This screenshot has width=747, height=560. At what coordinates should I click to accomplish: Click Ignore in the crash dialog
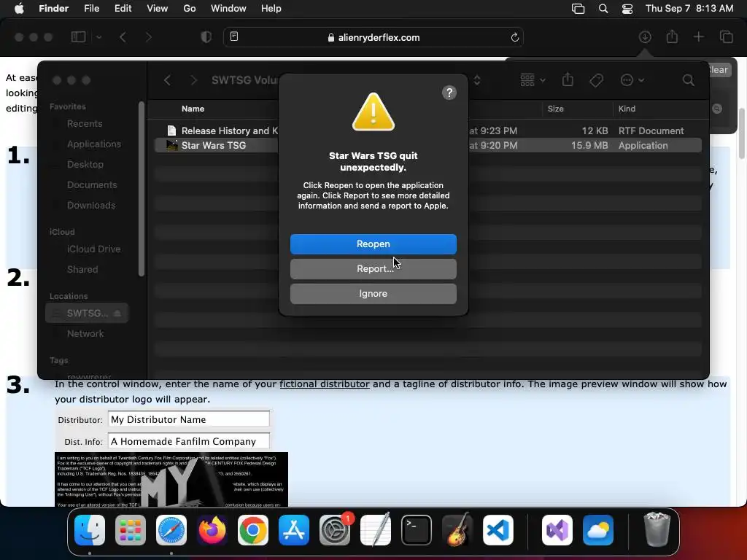pyautogui.click(x=373, y=293)
